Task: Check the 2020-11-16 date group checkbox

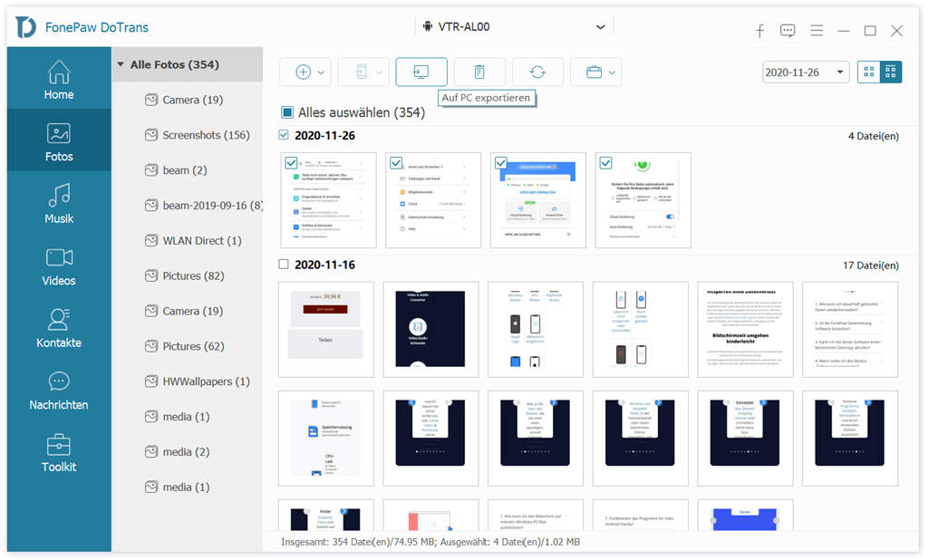Action: pyautogui.click(x=284, y=264)
